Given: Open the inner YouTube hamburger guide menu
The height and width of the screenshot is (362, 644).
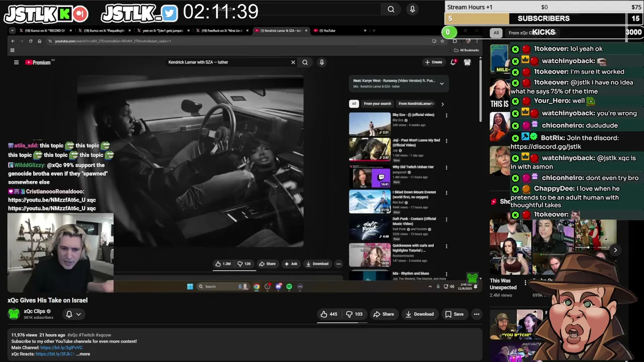Looking at the screenshot, I should pyautogui.click(x=16, y=62).
